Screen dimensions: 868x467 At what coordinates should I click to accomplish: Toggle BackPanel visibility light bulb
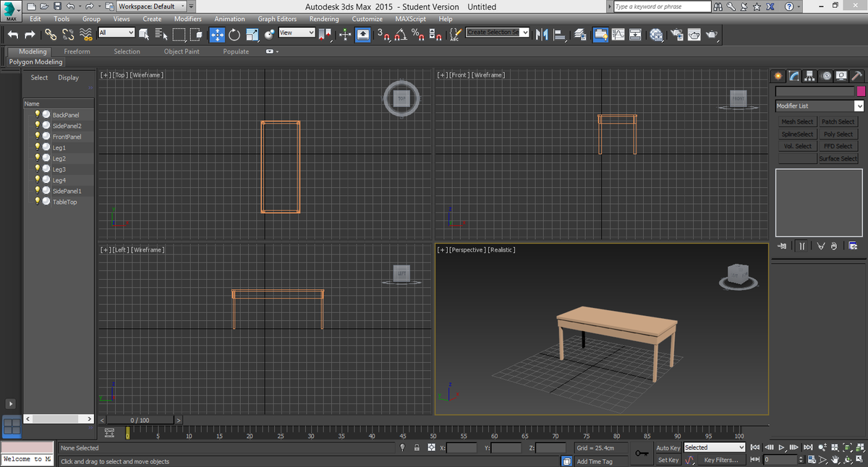[x=38, y=114]
